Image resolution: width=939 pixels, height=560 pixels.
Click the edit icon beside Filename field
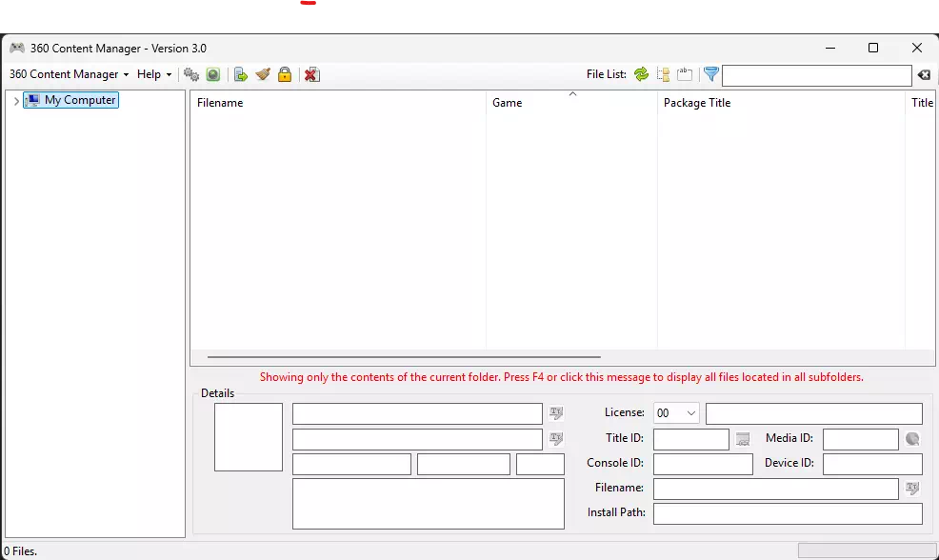pos(912,489)
